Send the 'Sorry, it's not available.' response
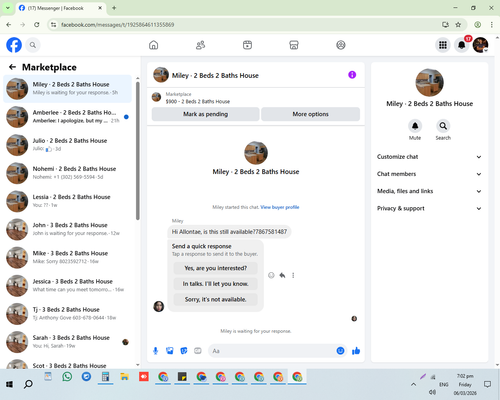Viewport: 500px width, 400px height. pos(216,299)
